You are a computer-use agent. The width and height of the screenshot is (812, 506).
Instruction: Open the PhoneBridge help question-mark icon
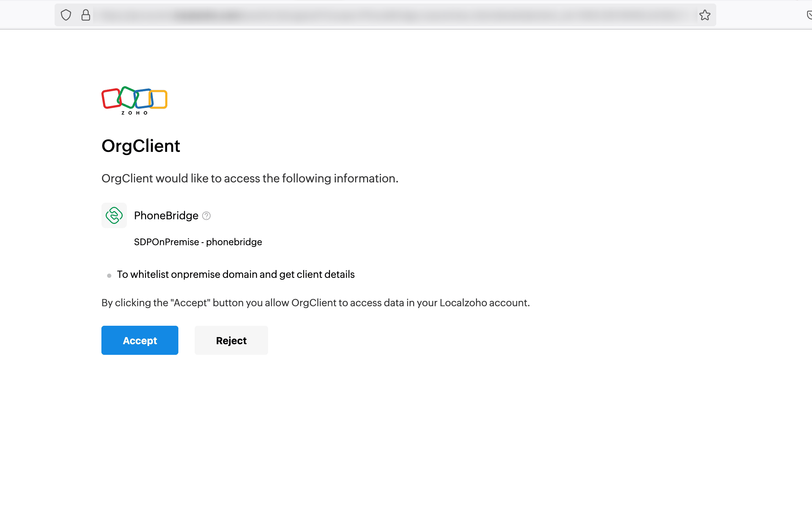206,216
